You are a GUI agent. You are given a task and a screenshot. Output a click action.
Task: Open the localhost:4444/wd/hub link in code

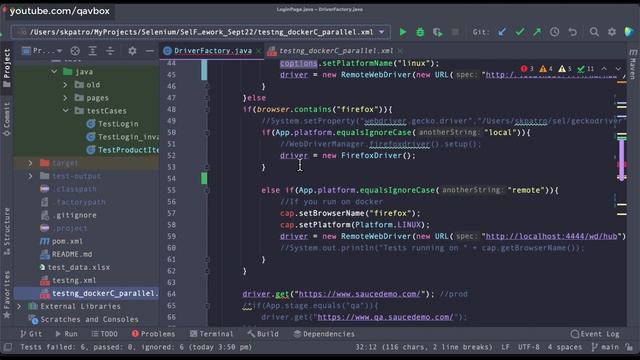551,236
